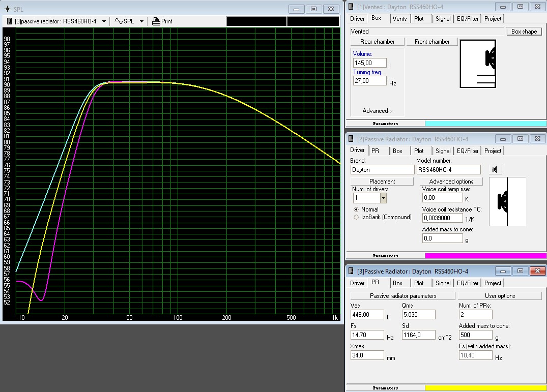This screenshot has height=392, width=547.
Task: Open the Num. of drivers combo box
Action: click(x=383, y=198)
